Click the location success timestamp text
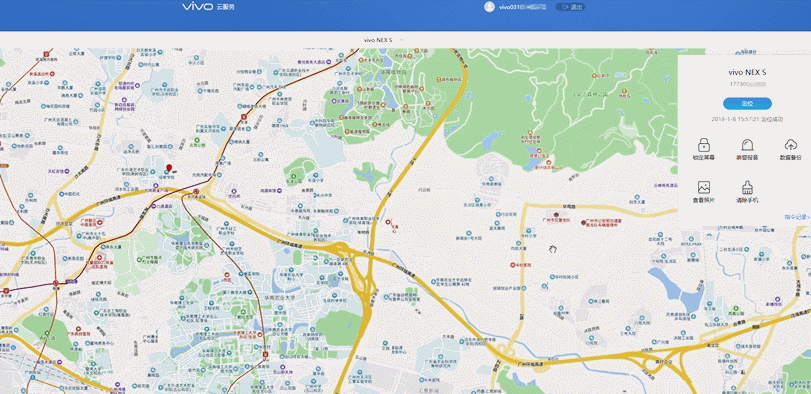Screen dimensions: 811x394 747,119
